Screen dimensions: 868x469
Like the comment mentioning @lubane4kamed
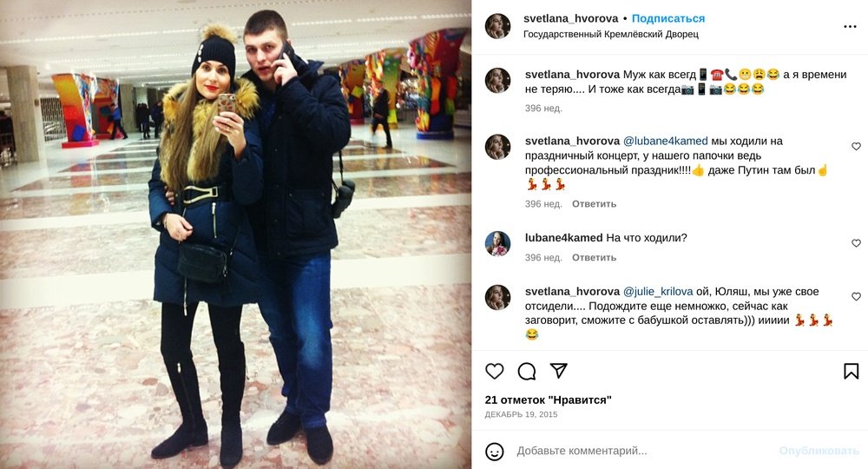pos(856,146)
